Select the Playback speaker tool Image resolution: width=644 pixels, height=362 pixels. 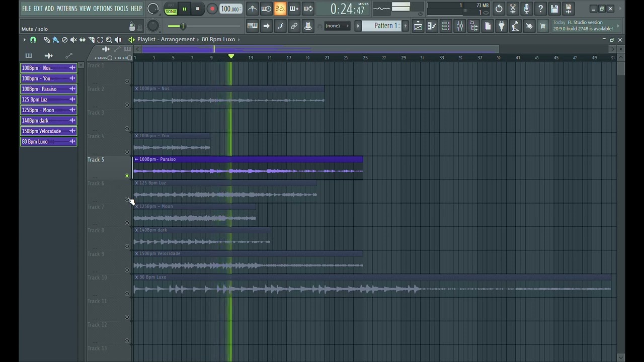pos(118,40)
